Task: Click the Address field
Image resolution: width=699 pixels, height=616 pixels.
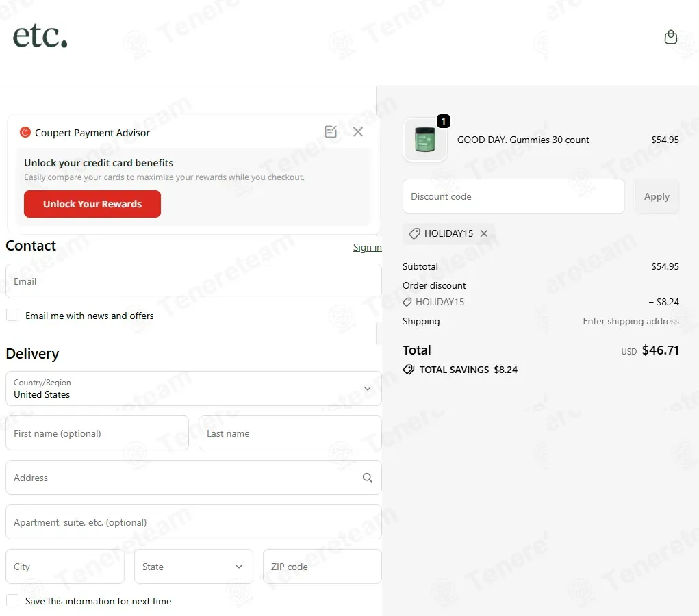Action: point(194,478)
